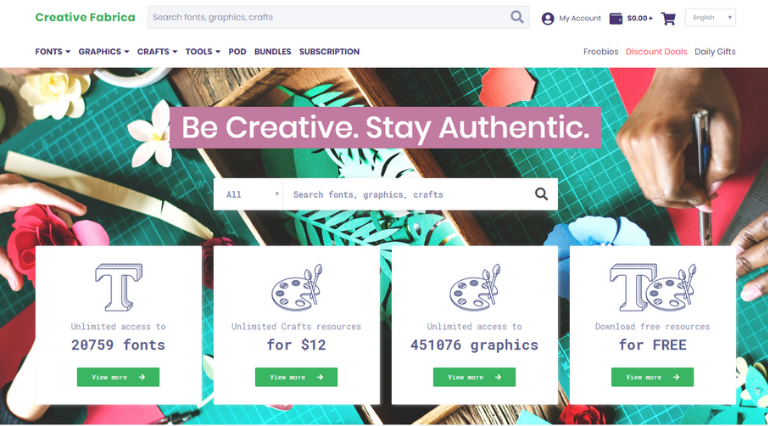Click the T and palette free resources icon
Screen dimensions: 768x426
tap(652, 287)
